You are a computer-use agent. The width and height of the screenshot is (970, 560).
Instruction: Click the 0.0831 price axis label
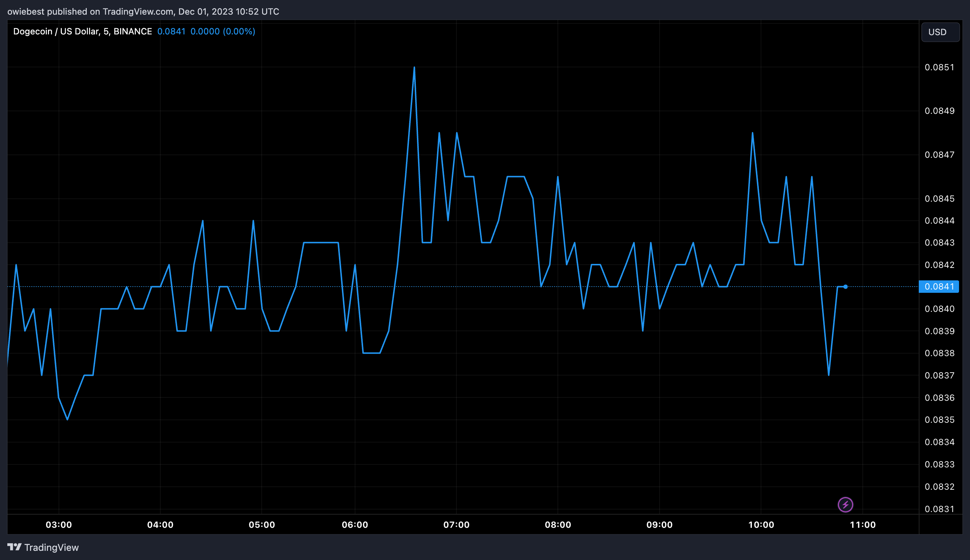pos(939,509)
